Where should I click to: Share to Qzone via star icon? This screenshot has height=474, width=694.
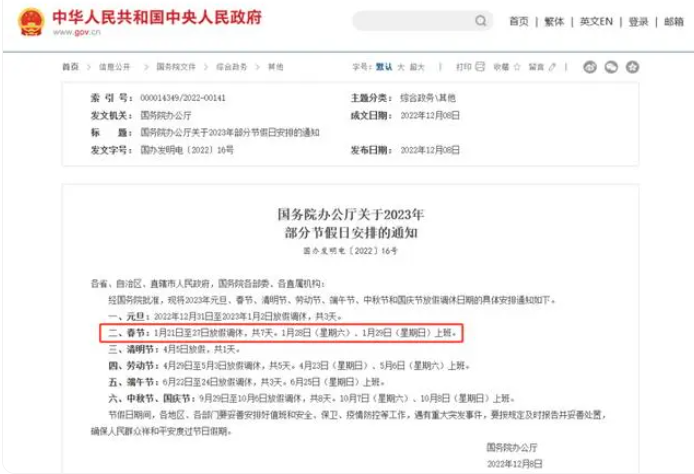(x=632, y=67)
